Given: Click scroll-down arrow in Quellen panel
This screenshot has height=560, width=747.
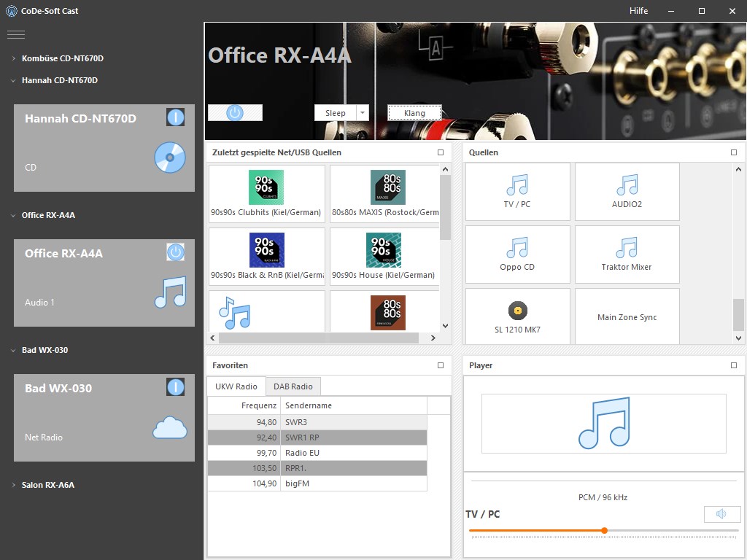Looking at the screenshot, I should tap(738, 338).
